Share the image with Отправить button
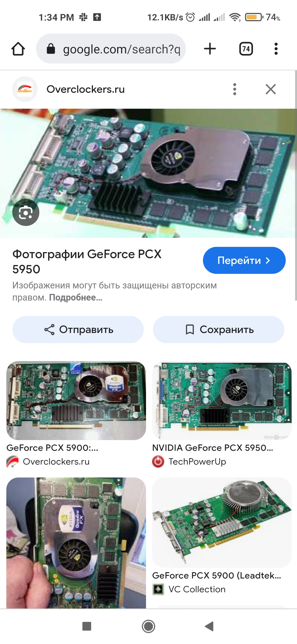 (78, 329)
